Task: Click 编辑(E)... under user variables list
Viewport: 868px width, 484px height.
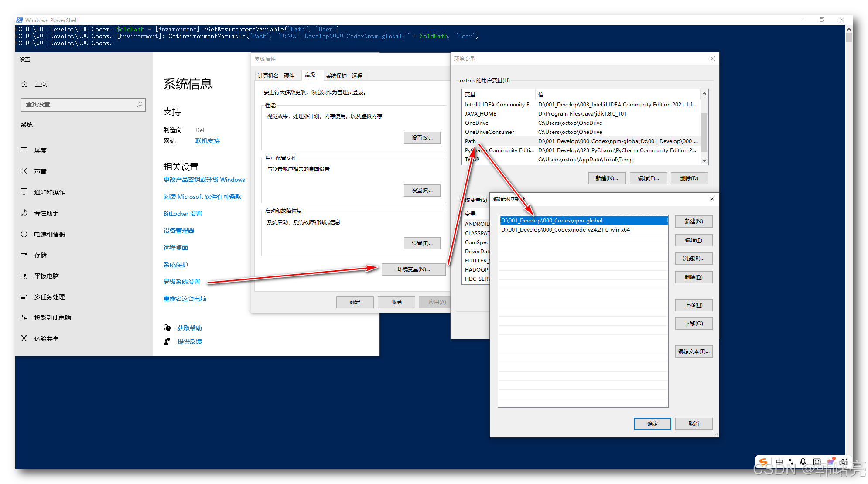Action: point(648,178)
